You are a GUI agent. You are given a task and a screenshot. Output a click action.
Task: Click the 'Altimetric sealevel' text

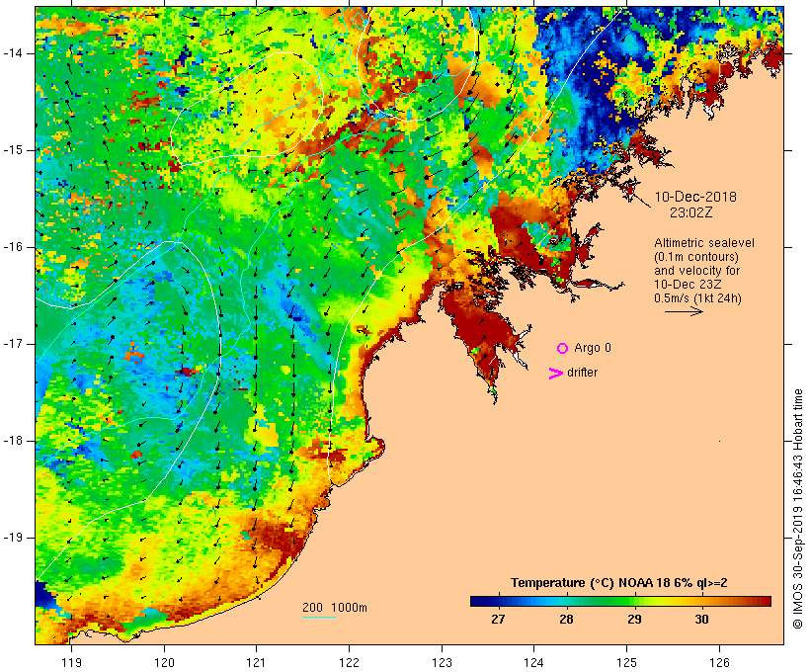point(704,243)
